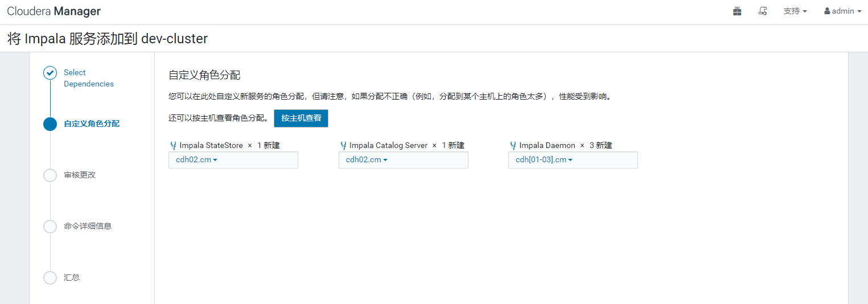
Task: Click the parcel/gift icon in header
Action: coord(737,11)
